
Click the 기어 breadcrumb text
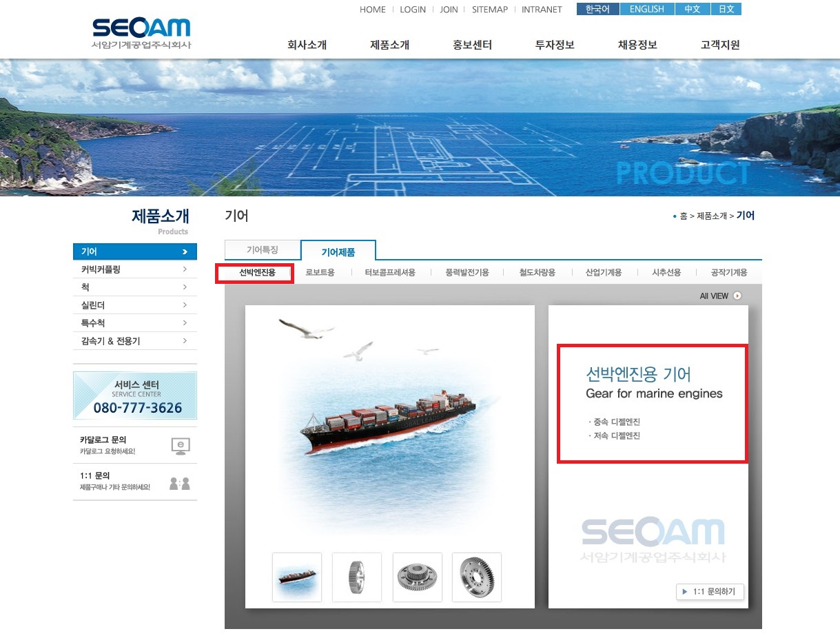click(746, 216)
